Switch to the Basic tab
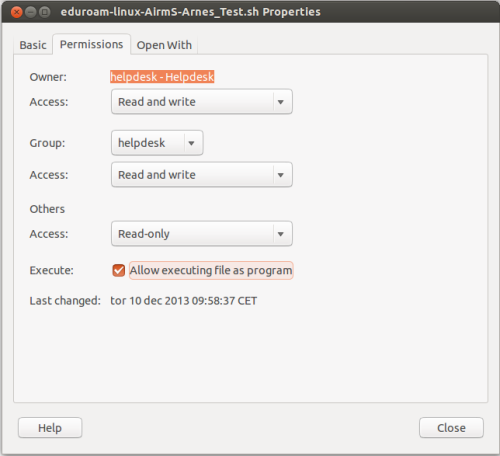This screenshot has width=500, height=456. point(33,45)
